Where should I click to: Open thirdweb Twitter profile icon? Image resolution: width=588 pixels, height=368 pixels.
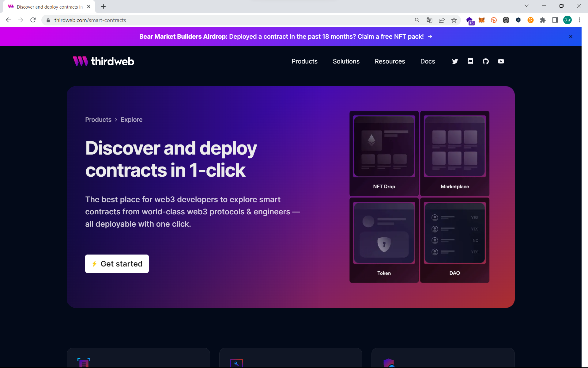pos(455,61)
